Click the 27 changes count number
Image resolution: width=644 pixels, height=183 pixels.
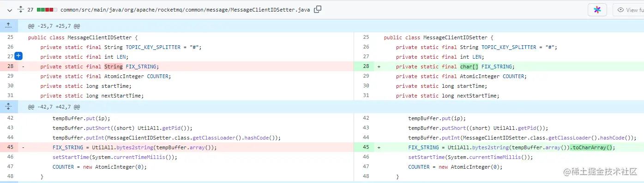pos(30,9)
